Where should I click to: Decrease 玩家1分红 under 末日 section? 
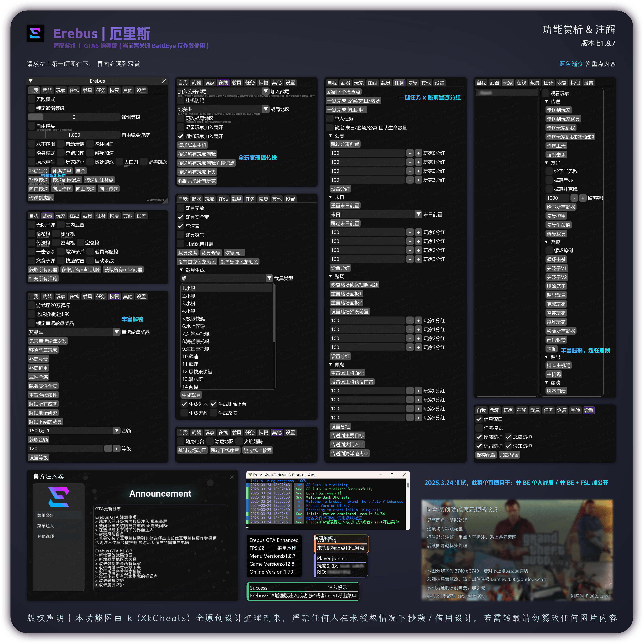(410, 241)
